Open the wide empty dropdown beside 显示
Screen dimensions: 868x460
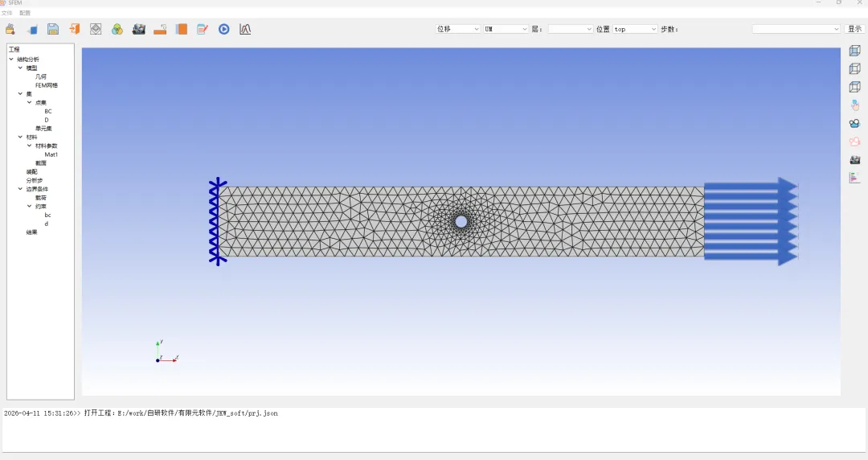(796, 29)
